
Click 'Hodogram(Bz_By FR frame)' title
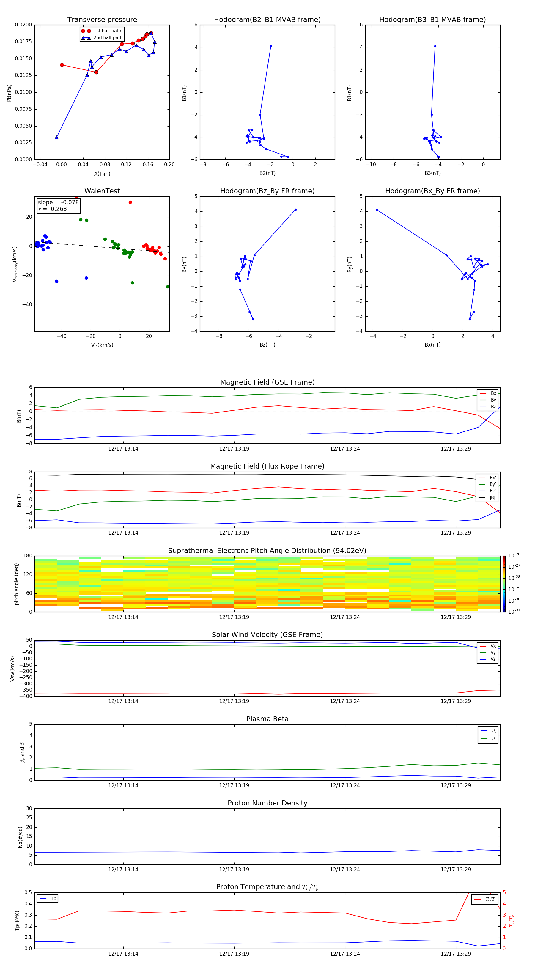coord(267,191)
